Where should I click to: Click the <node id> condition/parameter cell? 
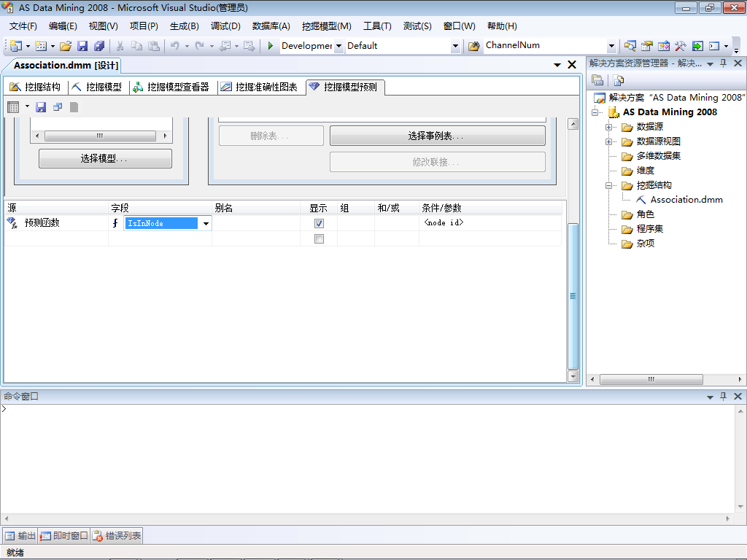tap(489, 223)
